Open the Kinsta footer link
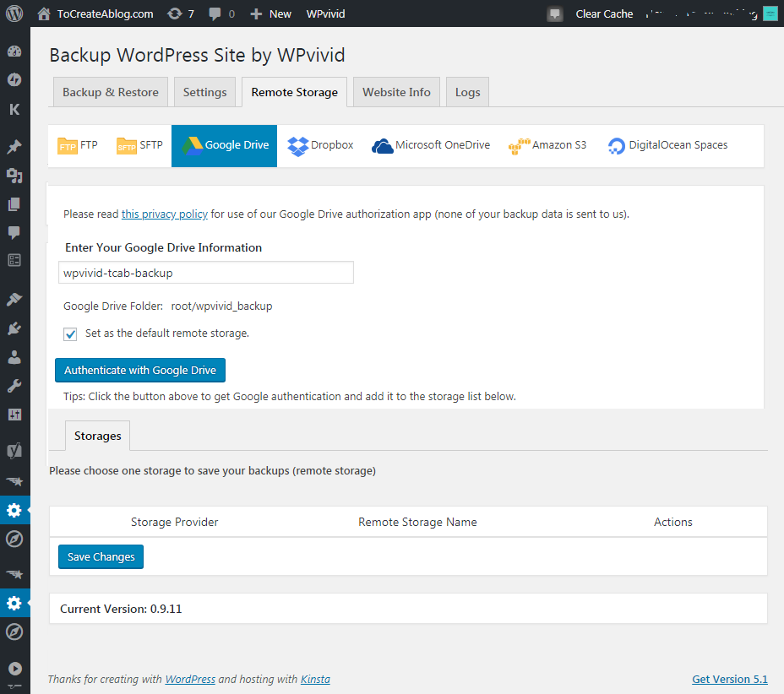784x694 pixels. (315, 679)
